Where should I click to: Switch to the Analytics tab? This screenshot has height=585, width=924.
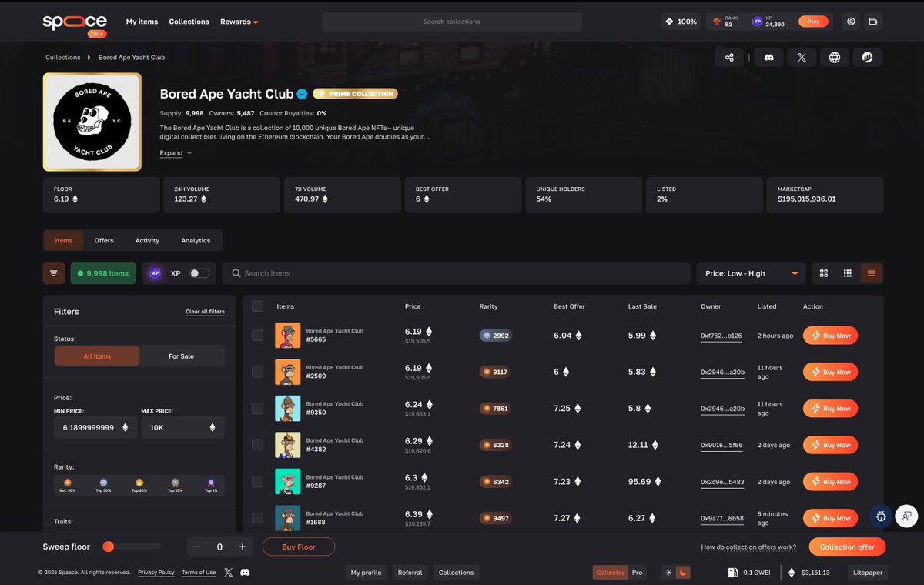pyautogui.click(x=196, y=240)
